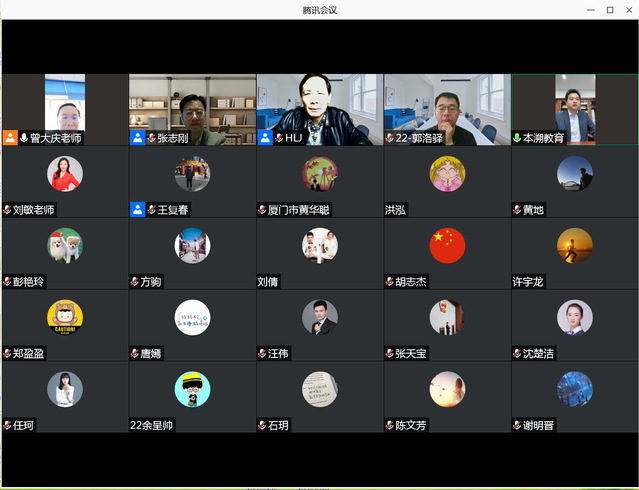Click the blue person badge beside HLJ
Viewport: 639px width, 490px height.
pos(265,138)
